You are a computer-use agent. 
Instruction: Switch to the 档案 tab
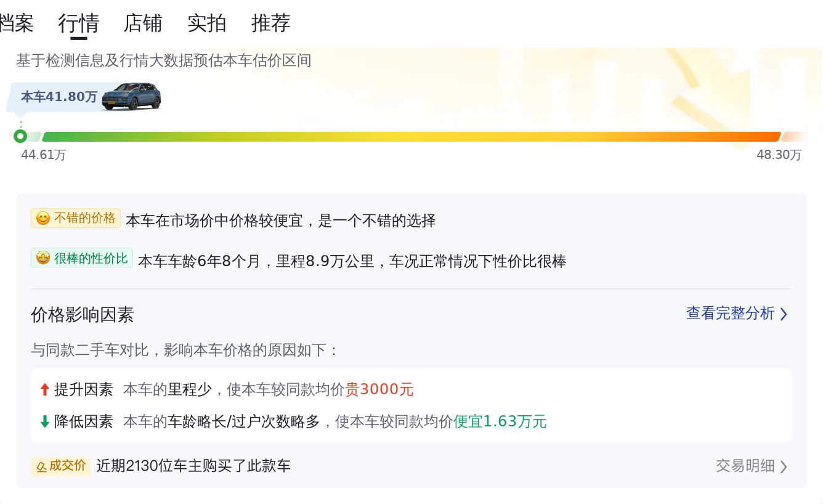pos(16,23)
